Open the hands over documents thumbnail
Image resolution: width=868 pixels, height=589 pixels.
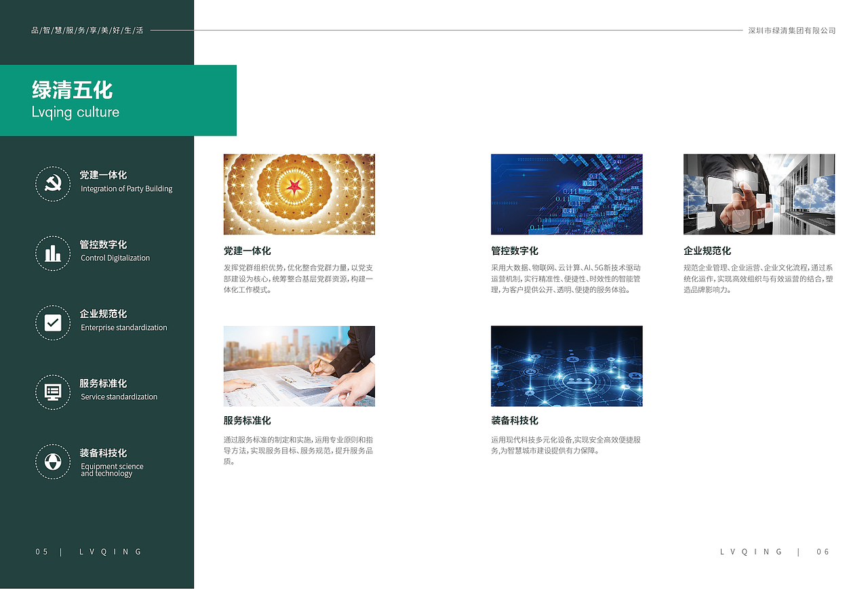click(299, 366)
